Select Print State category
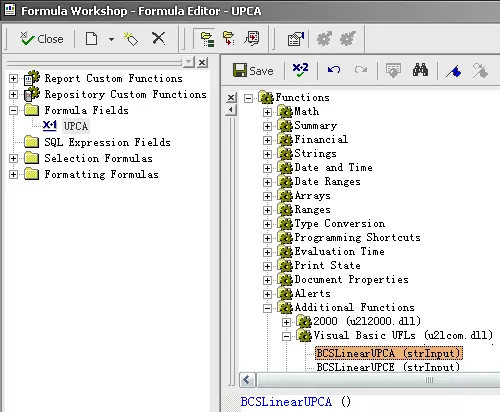The image size is (500, 412). click(x=327, y=265)
